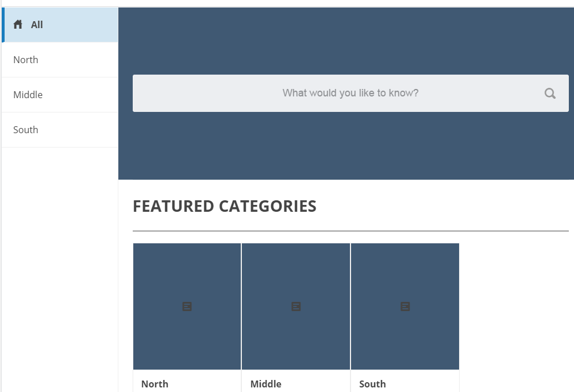Click the North title under its card
574x392 pixels.
click(x=155, y=384)
